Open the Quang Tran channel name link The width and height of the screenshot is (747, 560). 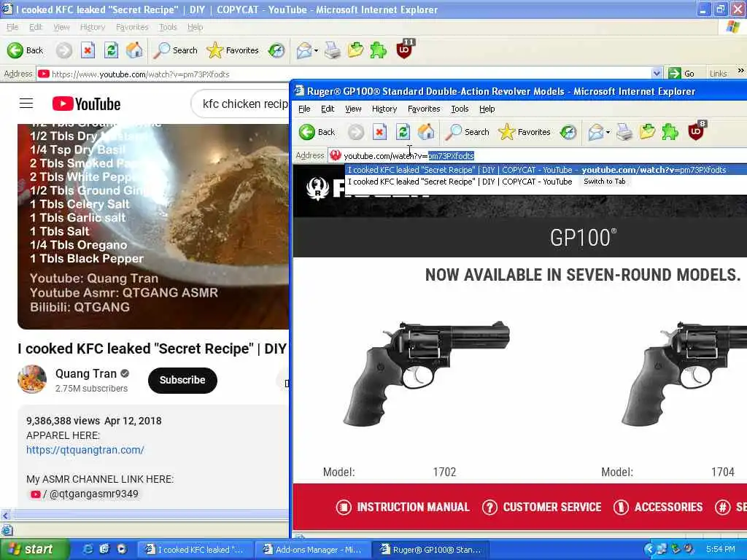(86, 374)
